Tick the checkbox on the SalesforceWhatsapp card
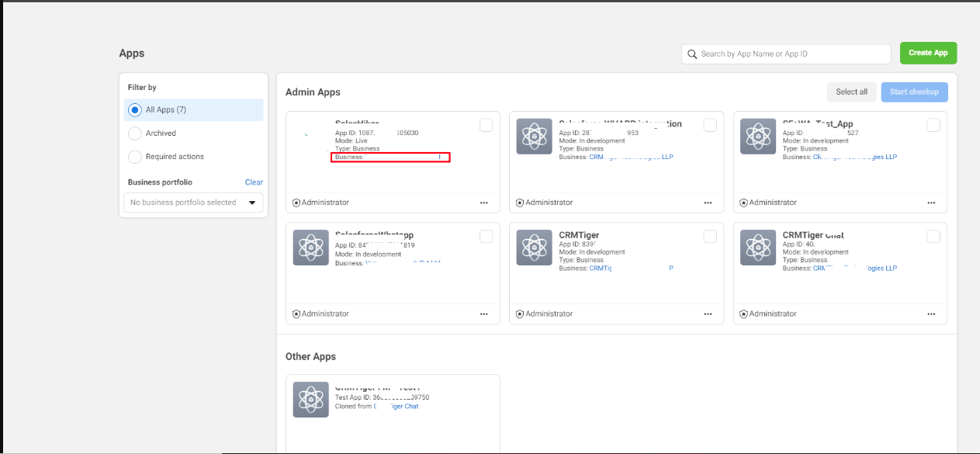 click(x=486, y=237)
